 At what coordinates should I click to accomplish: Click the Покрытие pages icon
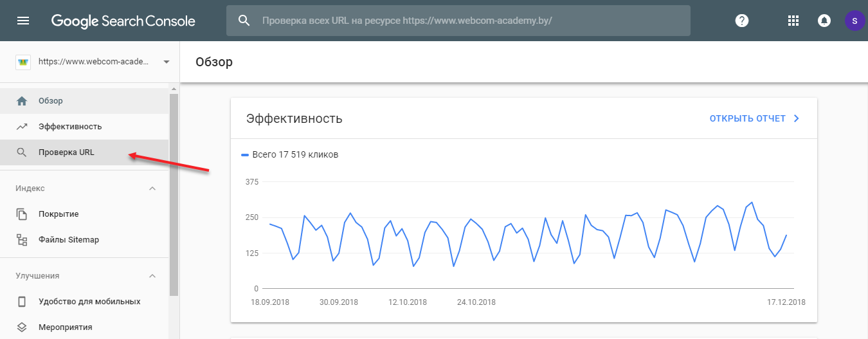click(22, 214)
